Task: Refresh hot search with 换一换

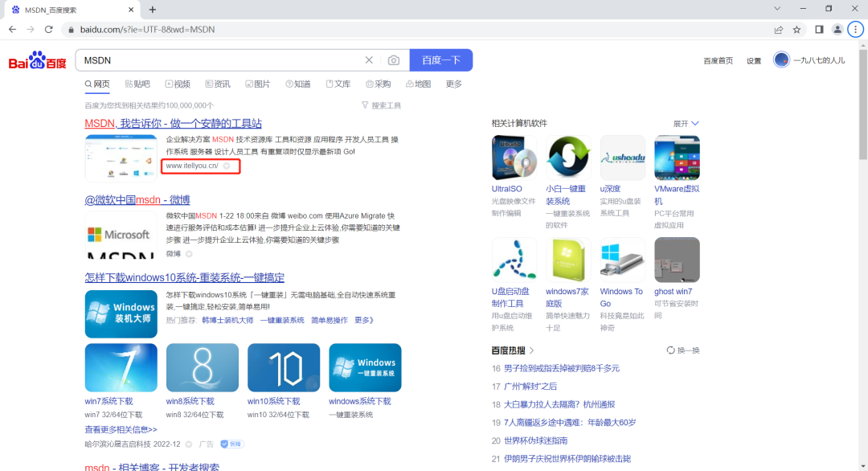Action: (x=683, y=350)
